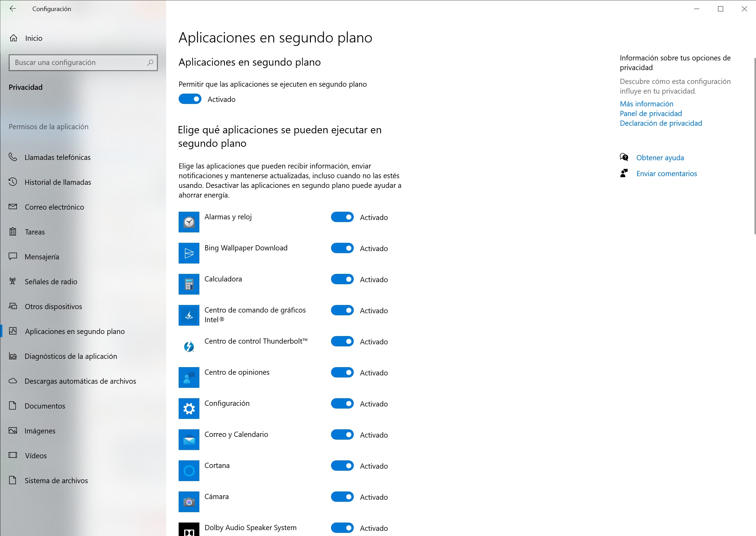Click the Calculadora app icon

[189, 284]
